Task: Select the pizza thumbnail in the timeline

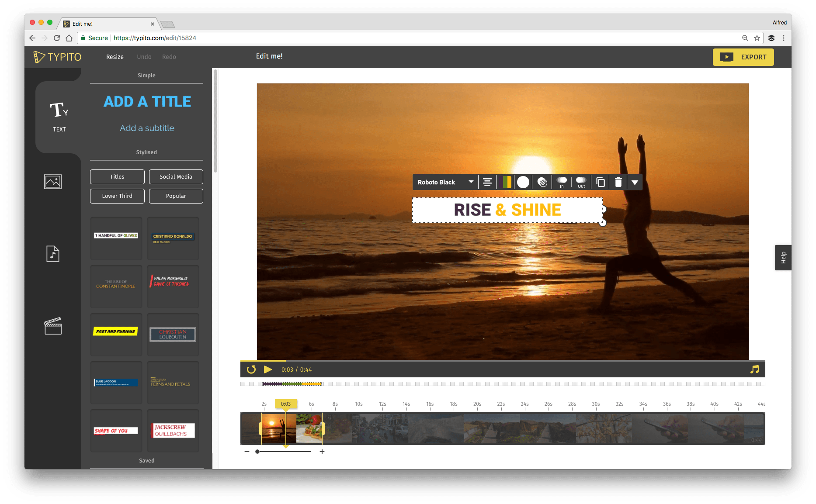Action: tap(309, 428)
